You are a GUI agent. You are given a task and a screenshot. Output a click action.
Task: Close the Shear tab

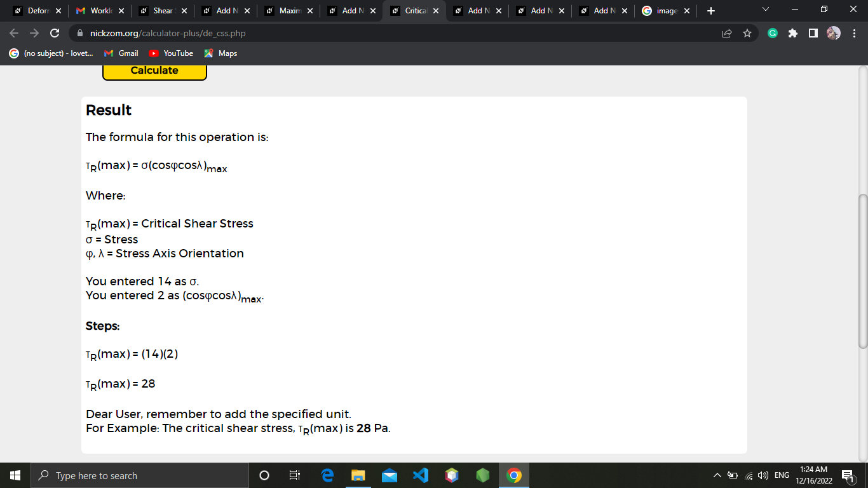click(184, 11)
